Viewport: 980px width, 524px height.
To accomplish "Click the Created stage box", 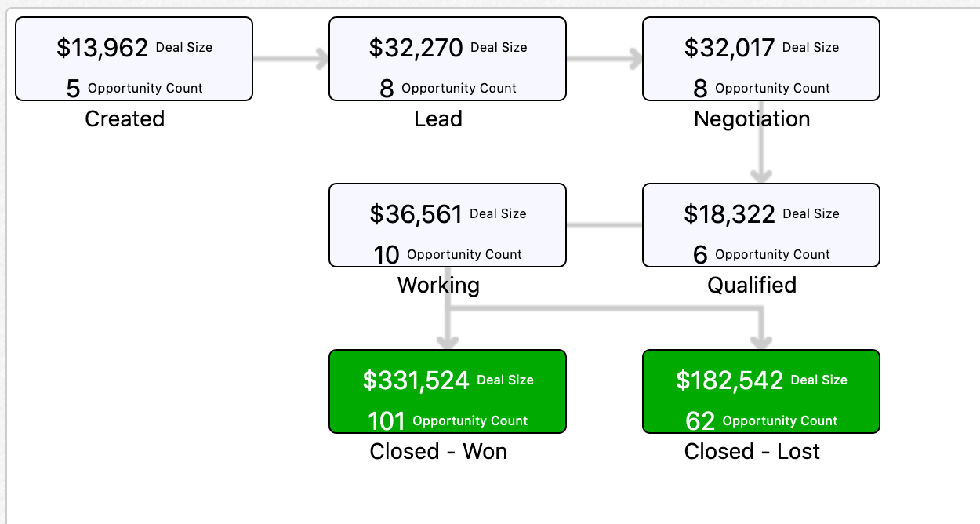I will click(134, 60).
